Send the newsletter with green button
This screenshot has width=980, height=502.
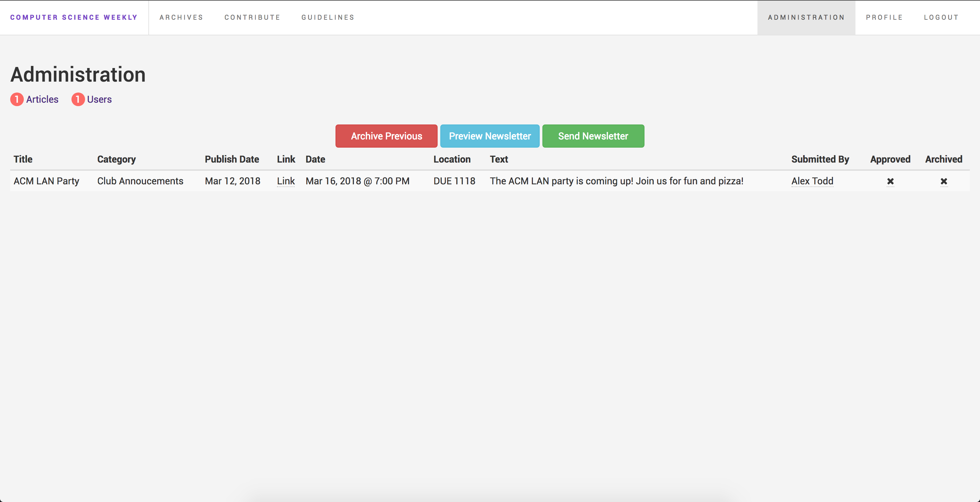(x=593, y=136)
